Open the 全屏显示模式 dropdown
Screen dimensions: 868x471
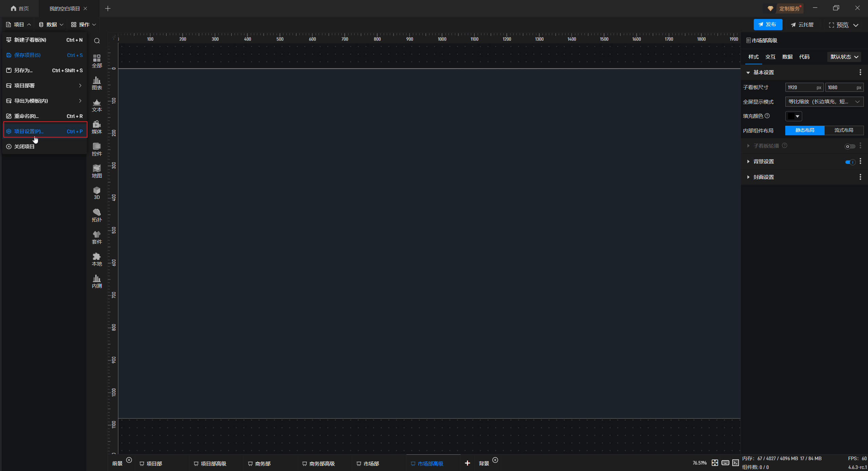pos(824,102)
